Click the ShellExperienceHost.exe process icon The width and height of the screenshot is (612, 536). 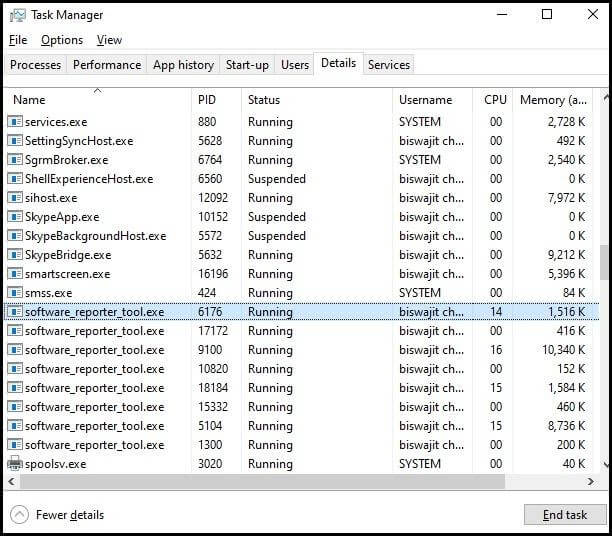pos(15,179)
